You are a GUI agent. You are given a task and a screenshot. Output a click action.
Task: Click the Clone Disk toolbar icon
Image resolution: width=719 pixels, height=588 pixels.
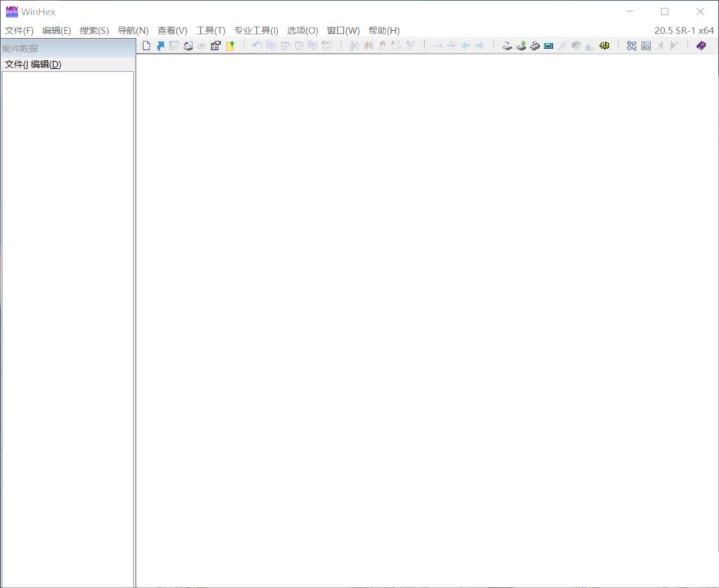pos(521,46)
